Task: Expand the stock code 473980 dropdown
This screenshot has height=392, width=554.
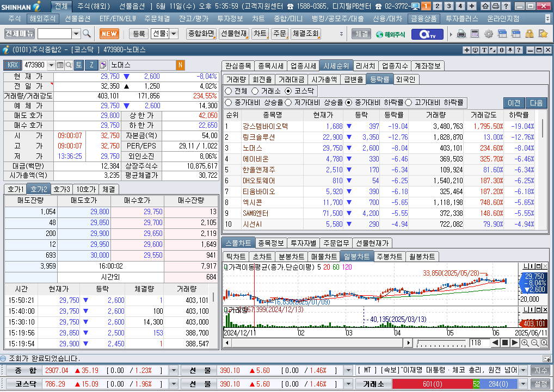Action: point(52,65)
